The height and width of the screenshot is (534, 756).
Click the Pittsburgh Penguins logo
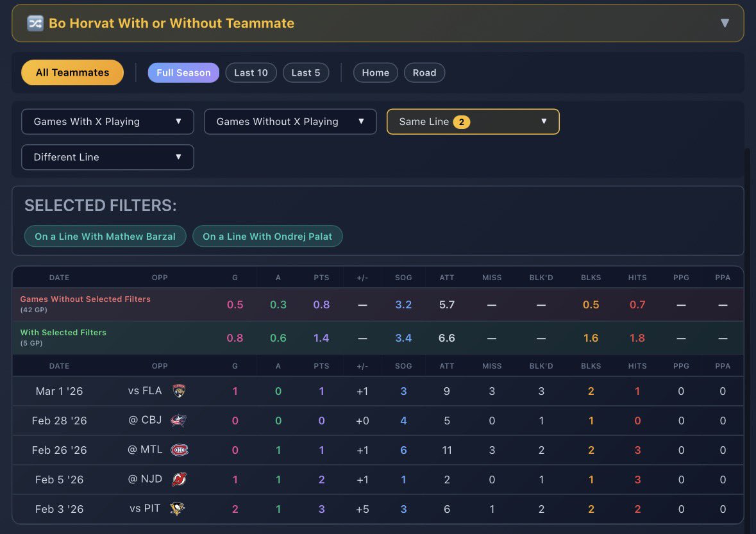[177, 508]
